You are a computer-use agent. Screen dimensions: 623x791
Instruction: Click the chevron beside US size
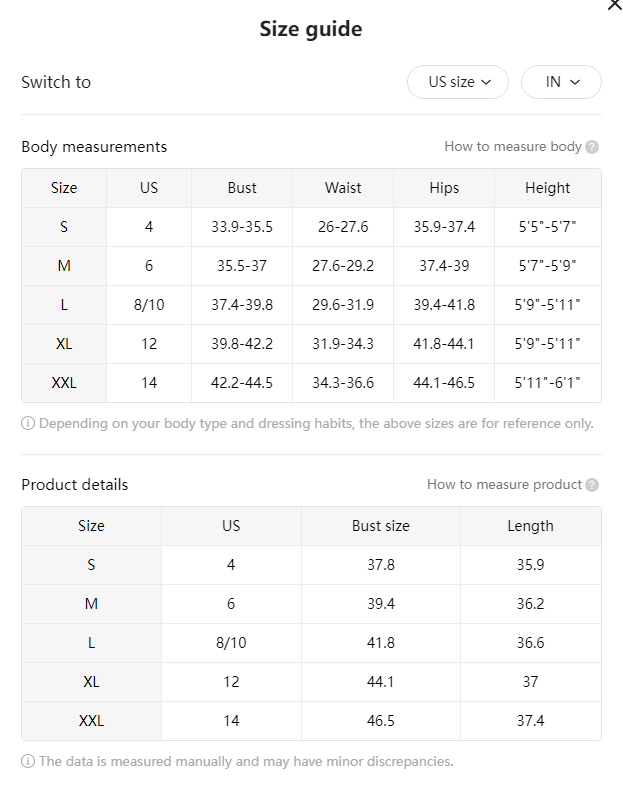pyautogui.click(x=486, y=82)
